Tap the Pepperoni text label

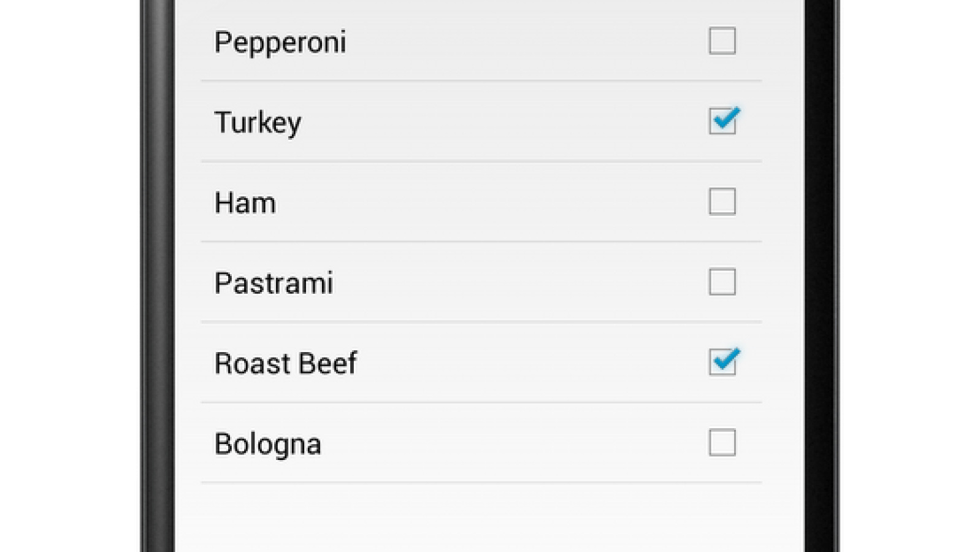(280, 42)
